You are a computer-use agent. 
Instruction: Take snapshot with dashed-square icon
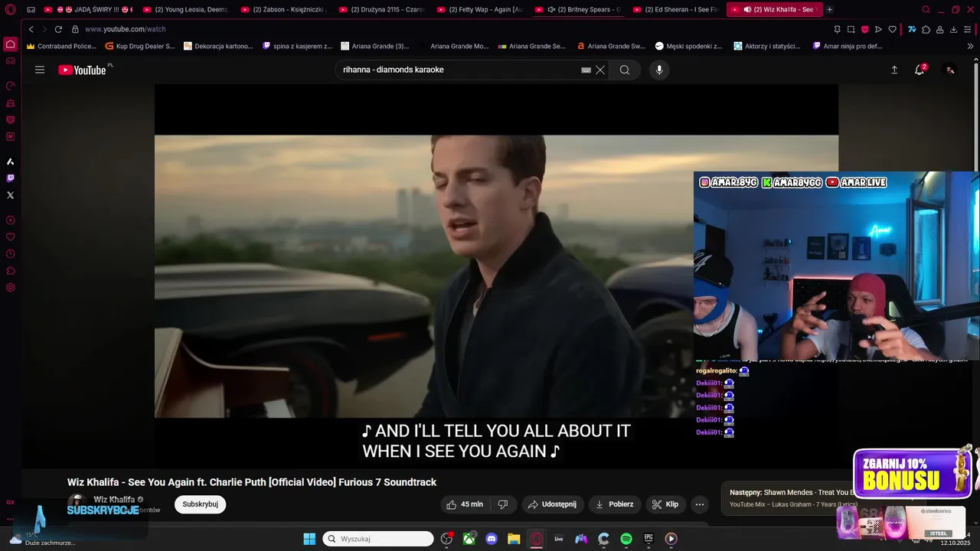click(851, 29)
